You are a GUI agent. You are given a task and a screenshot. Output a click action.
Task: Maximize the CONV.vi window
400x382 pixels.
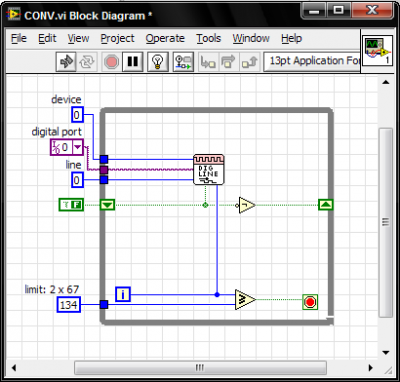tap(339, 11)
